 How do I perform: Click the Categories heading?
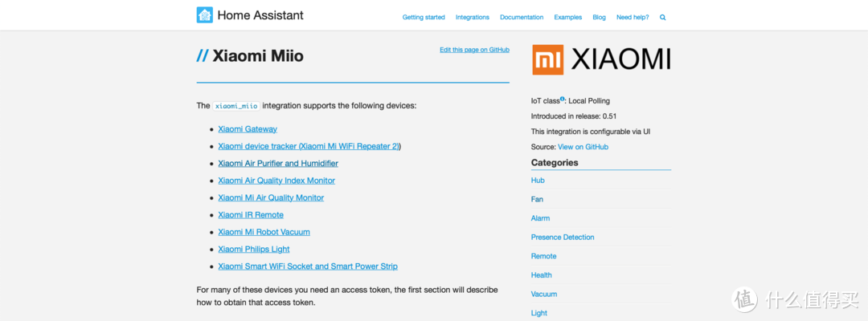[555, 162]
